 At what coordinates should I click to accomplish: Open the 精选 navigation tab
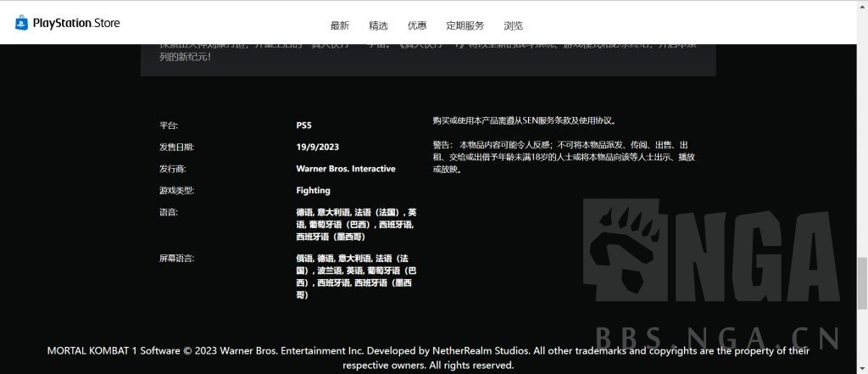(x=379, y=26)
